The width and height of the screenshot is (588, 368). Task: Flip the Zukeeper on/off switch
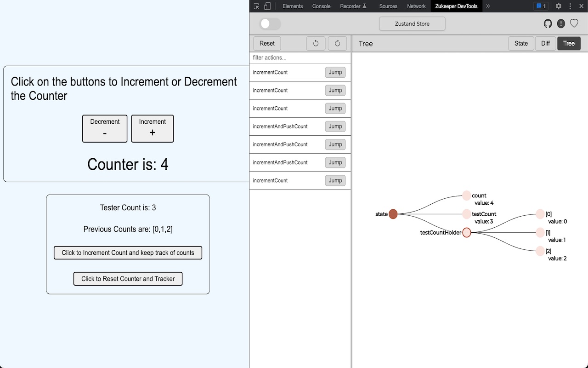click(x=270, y=23)
